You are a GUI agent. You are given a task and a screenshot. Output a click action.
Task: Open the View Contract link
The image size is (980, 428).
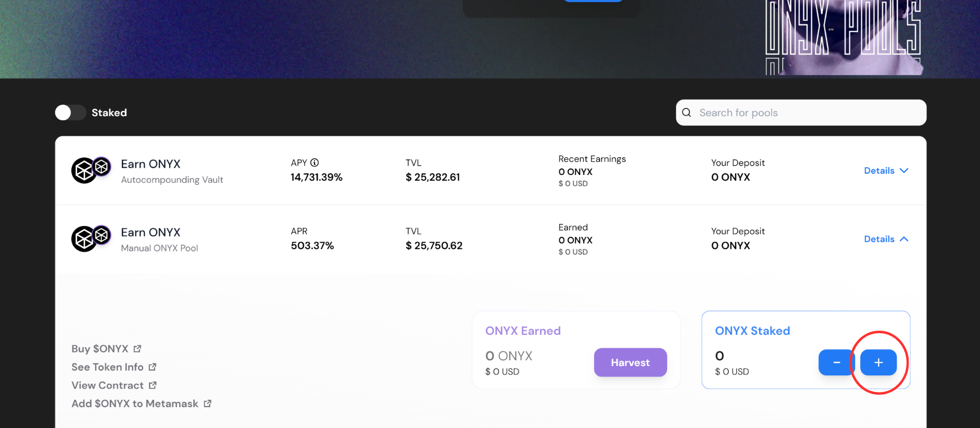[107, 385]
